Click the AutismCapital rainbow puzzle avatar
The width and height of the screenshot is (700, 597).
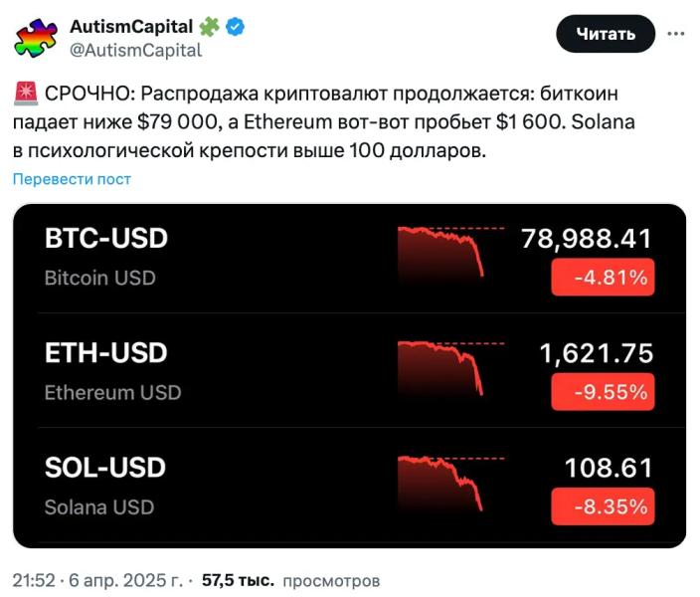click(x=36, y=37)
